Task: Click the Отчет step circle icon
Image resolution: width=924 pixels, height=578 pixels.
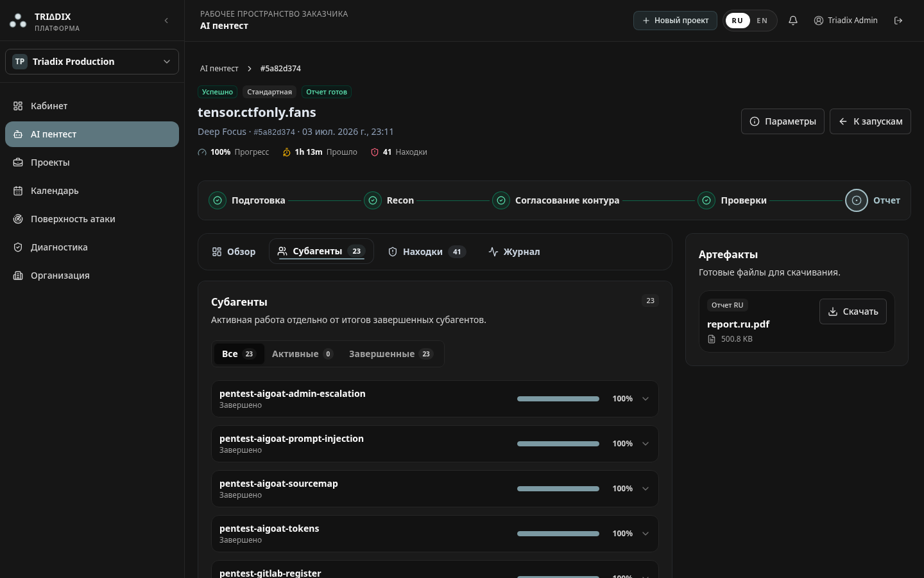Action: point(857,200)
